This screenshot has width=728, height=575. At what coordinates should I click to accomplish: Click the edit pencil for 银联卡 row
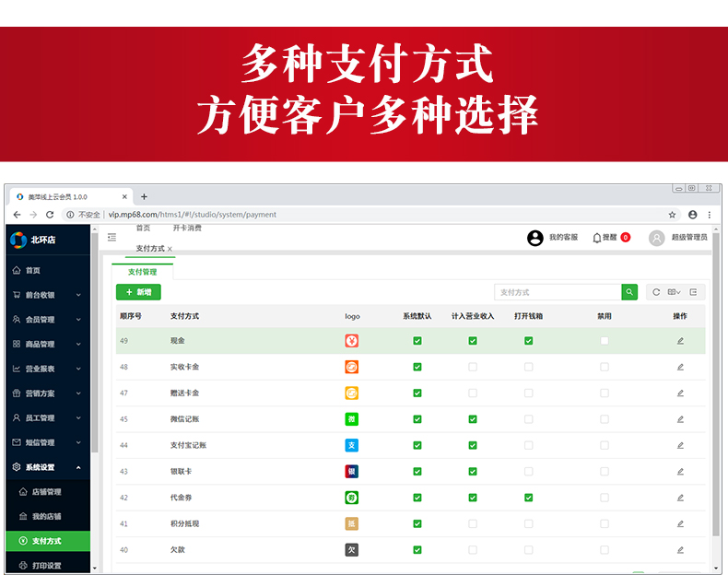tap(680, 471)
